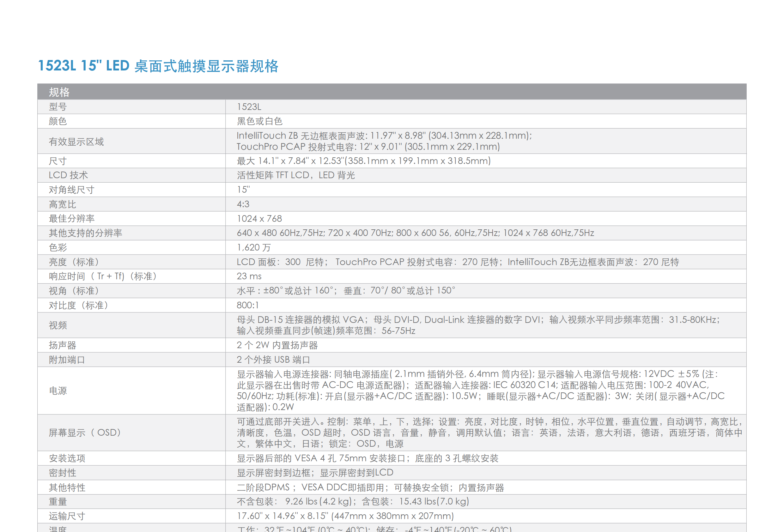The height and width of the screenshot is (532, 784).
Task: Click the '安装选项' label
Action: [x=67, y=458]
